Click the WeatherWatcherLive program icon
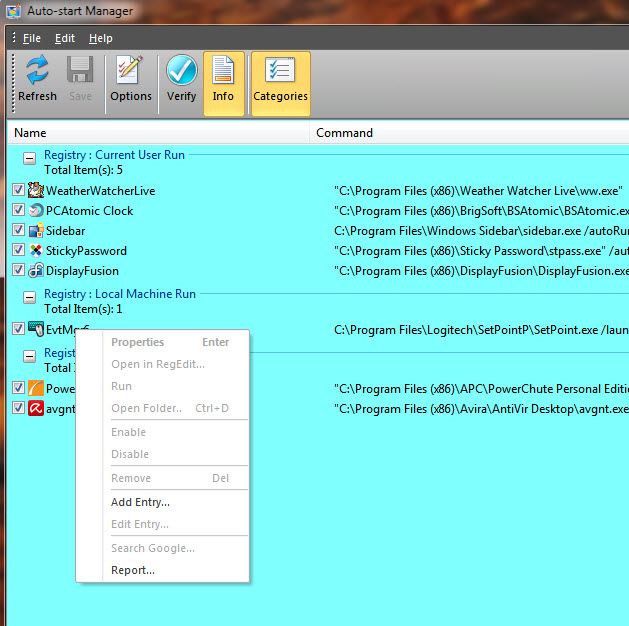Image resolution: width=629 pixels, height=626 pixels. click(36, 190)
